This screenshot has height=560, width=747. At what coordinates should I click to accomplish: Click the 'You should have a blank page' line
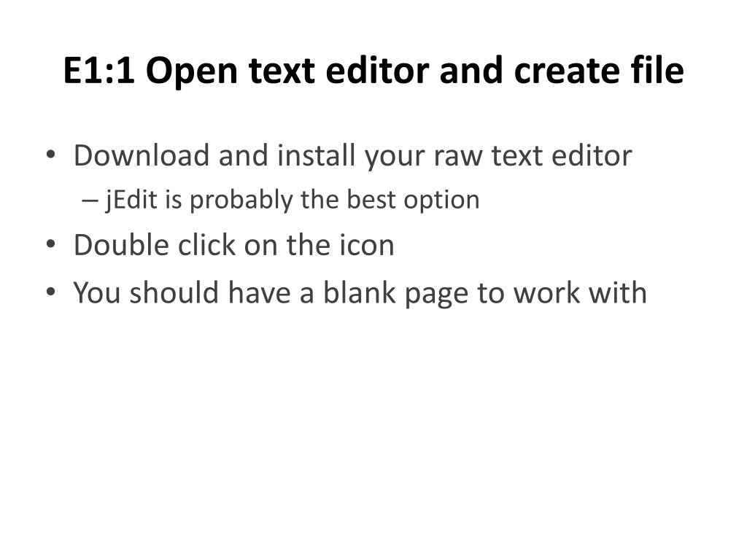tap(360, 293)
